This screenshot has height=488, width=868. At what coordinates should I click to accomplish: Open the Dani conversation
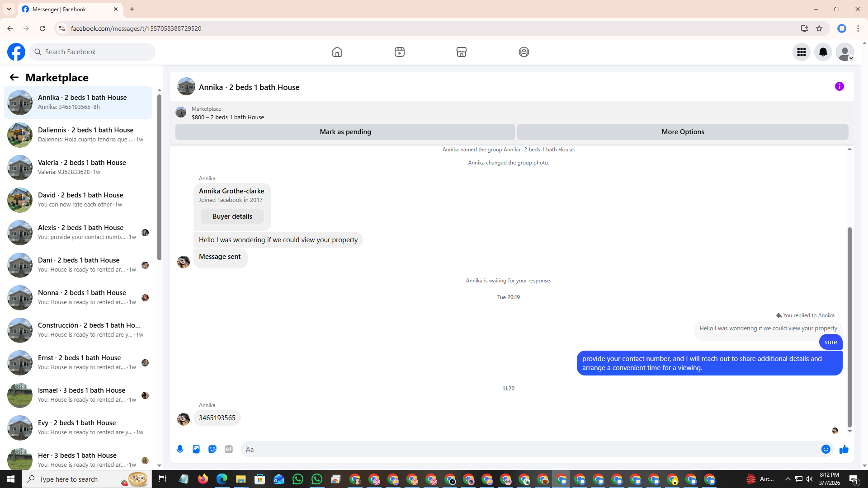pos(78,265)
